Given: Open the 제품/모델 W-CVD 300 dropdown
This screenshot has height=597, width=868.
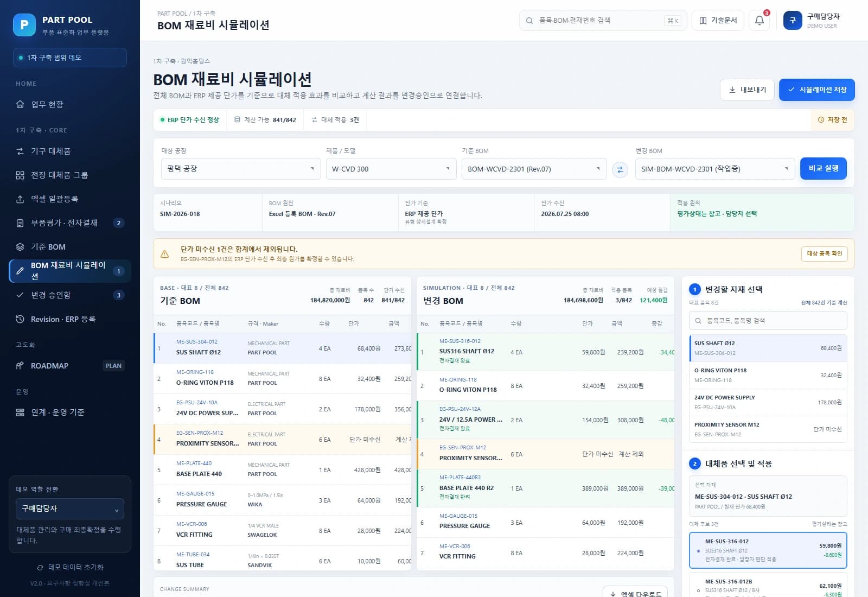Looking at the screenshot, I should [x=391, y=169].
